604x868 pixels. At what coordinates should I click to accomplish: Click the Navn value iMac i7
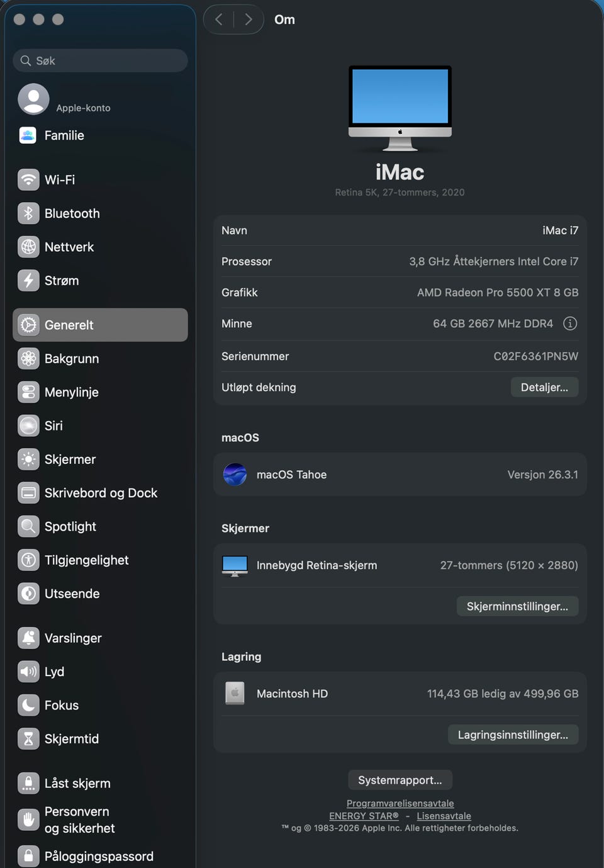coord(560,230)
